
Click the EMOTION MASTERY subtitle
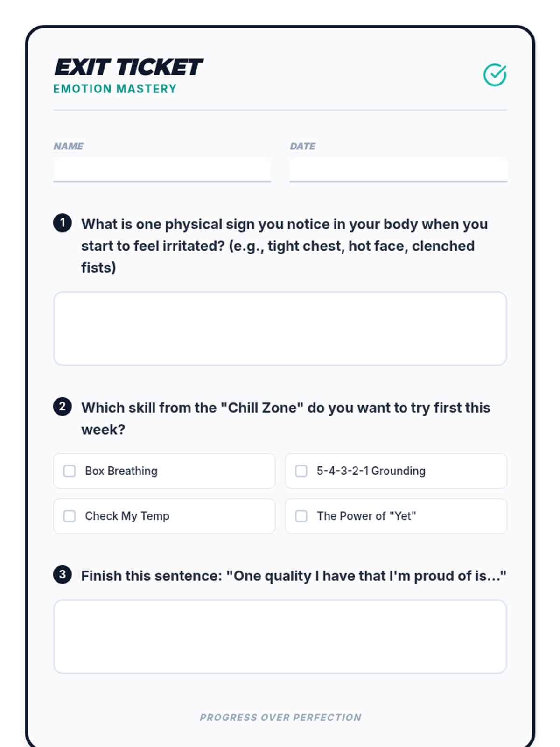[115, 89]
